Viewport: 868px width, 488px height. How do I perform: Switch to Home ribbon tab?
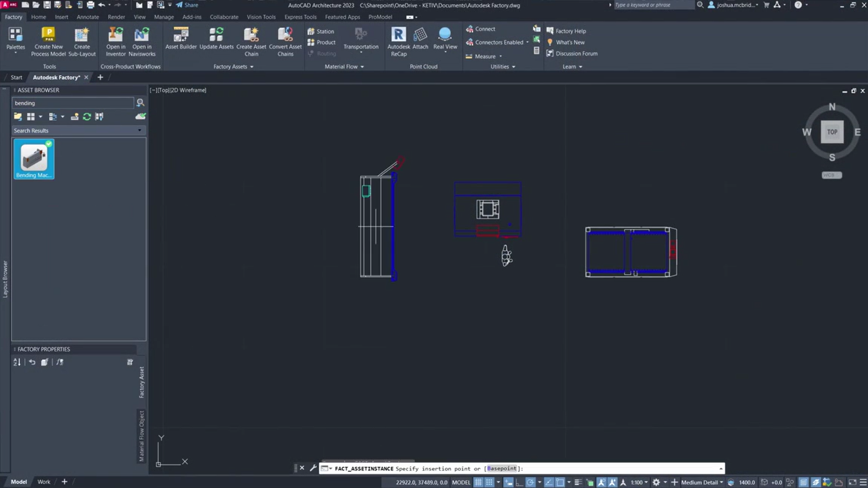[x=38, y=17]
